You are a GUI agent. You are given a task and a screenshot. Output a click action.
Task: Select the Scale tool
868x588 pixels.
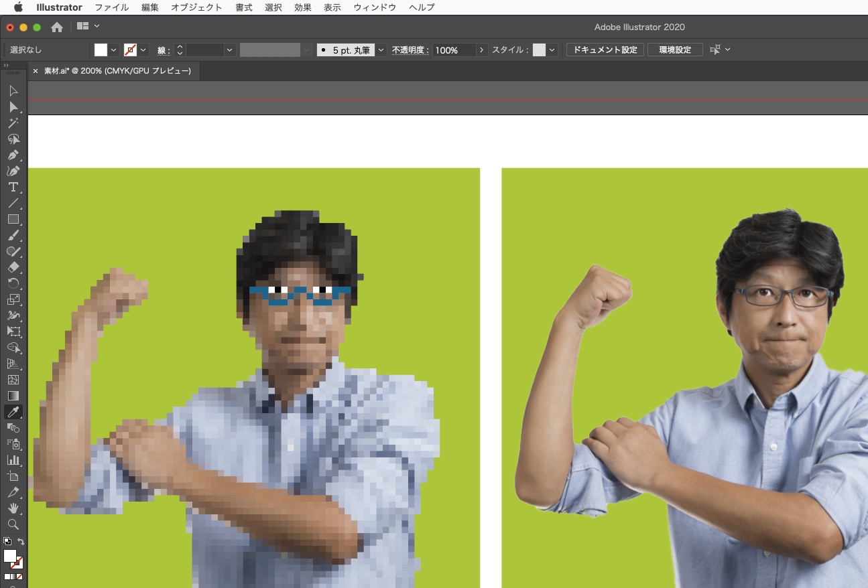tap(13, 299)
